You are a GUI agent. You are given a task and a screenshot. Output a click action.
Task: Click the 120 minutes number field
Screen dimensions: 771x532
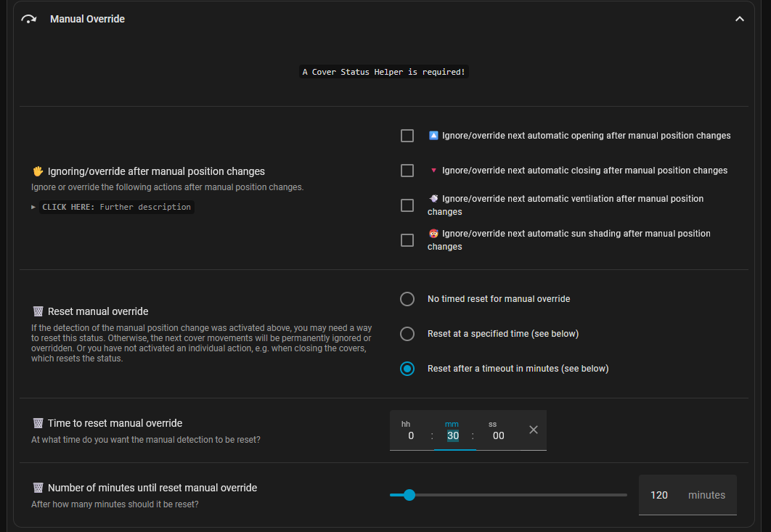(659, 495)
